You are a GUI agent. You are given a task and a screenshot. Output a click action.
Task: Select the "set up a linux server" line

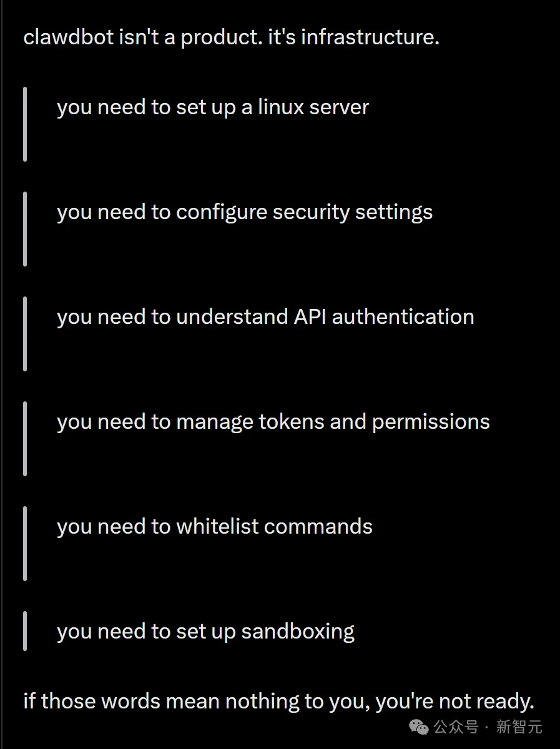click(x=212, y=107)
